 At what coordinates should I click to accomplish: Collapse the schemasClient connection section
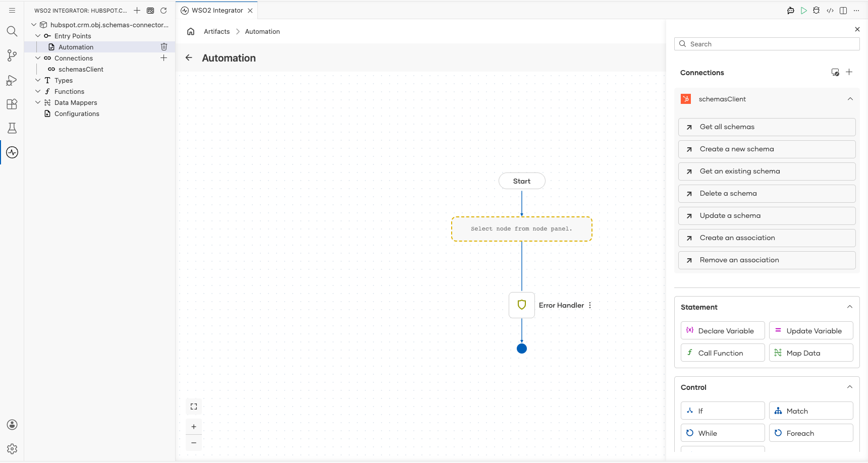point(850,99)
